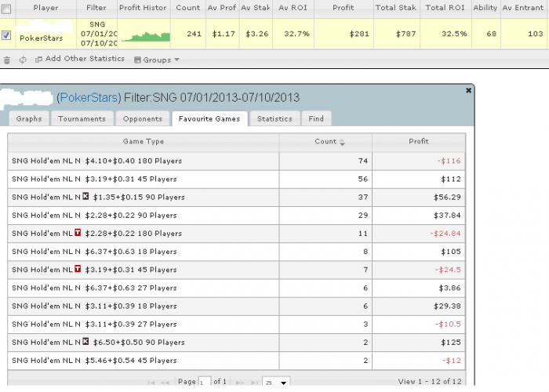Select row '$3.11+$0.39 18 Players'
549x392 pixels.
coord(236,307)
